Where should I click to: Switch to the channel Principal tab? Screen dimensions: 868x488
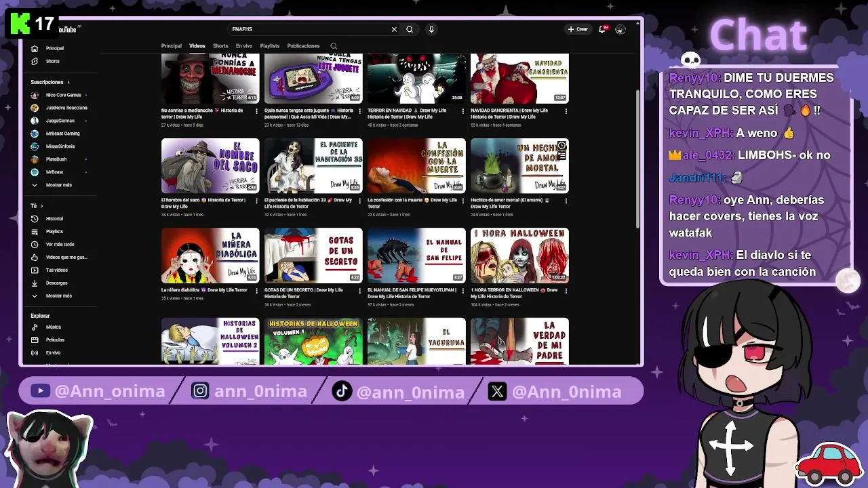coord(171,46)
